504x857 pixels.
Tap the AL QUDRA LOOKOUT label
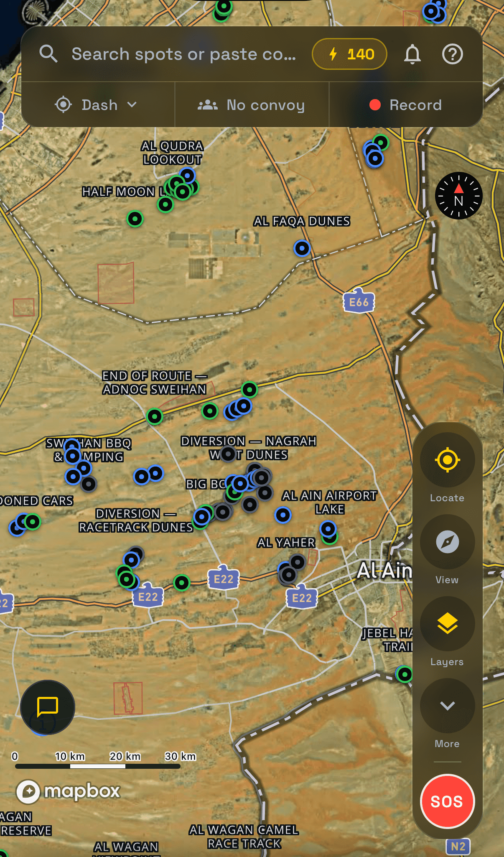(172, 153)
